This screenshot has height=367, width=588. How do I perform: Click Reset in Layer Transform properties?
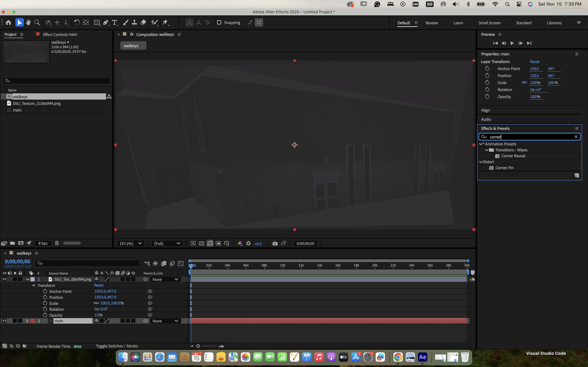pyautogui.click(x=535, y=62)
